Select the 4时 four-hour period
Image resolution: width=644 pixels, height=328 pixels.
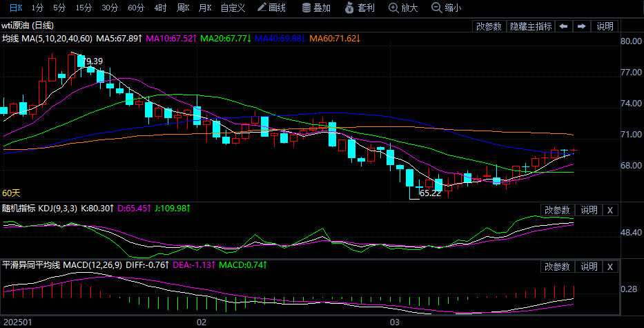(160, 8)
